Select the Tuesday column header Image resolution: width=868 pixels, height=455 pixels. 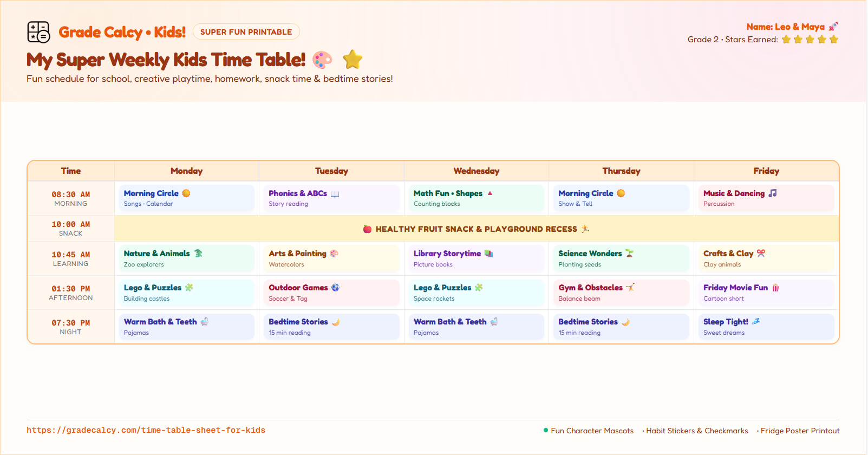click(x=332, y=171)
